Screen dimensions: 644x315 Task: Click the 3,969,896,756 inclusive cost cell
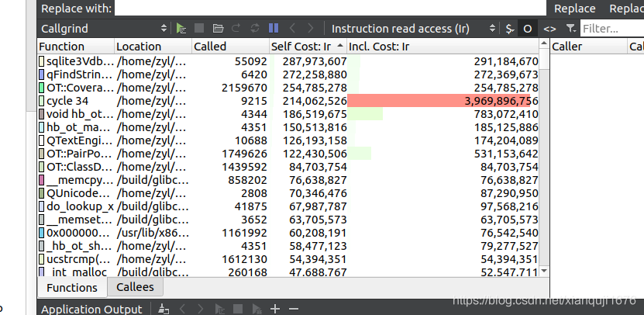click(443, 101)
